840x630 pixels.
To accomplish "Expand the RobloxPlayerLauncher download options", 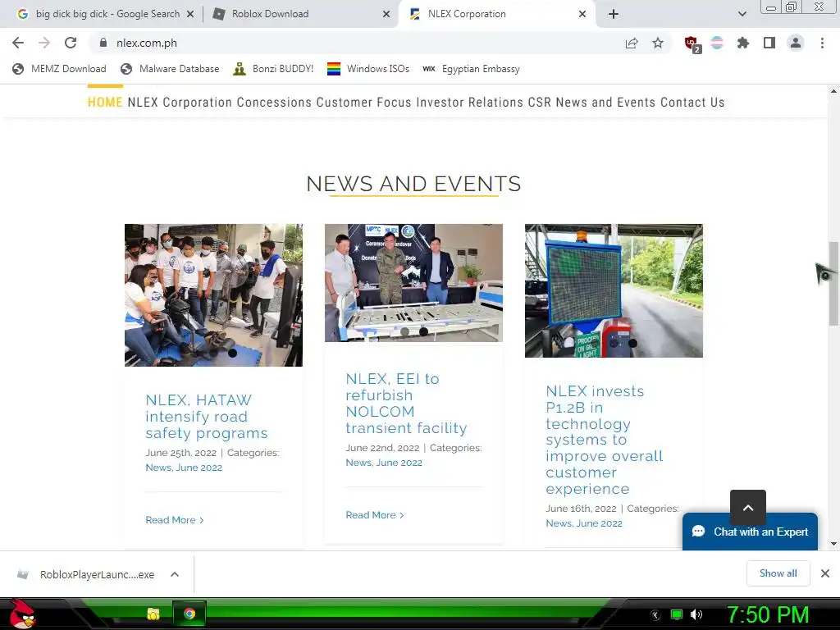I will [175, 574].
